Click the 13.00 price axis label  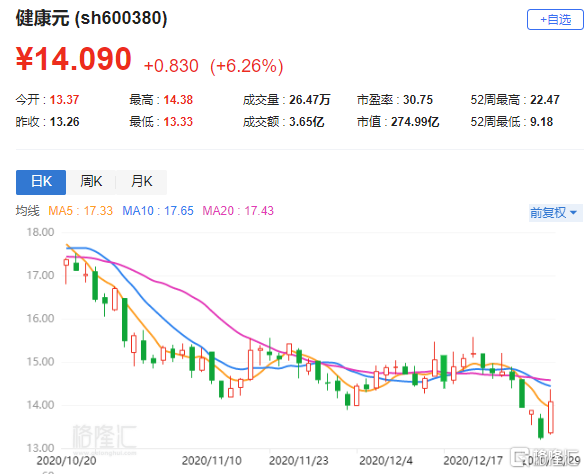click(40, 448)
